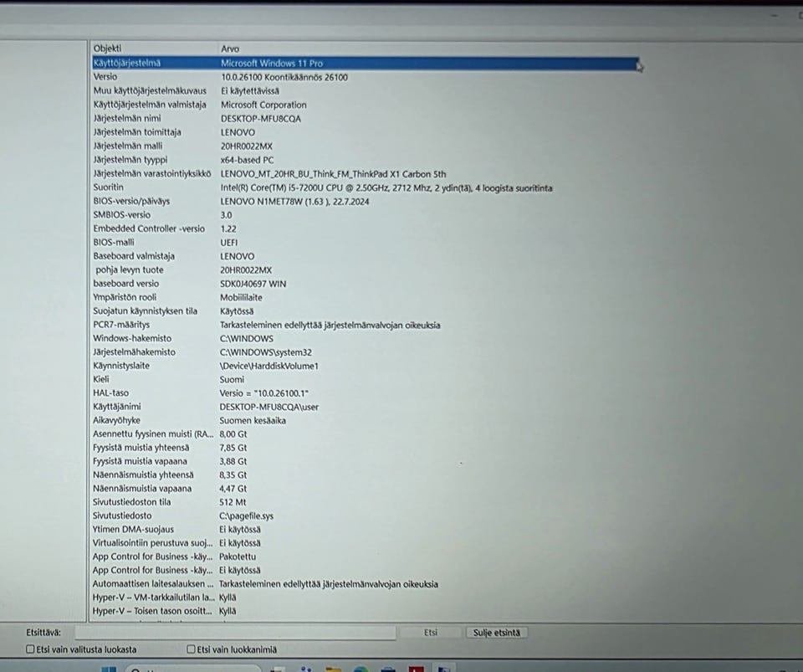Click value '10.0.26100 Koontikäännös 26100'
Image resolution: width=803 pixels, height=672 pixels.
point(284,77)
